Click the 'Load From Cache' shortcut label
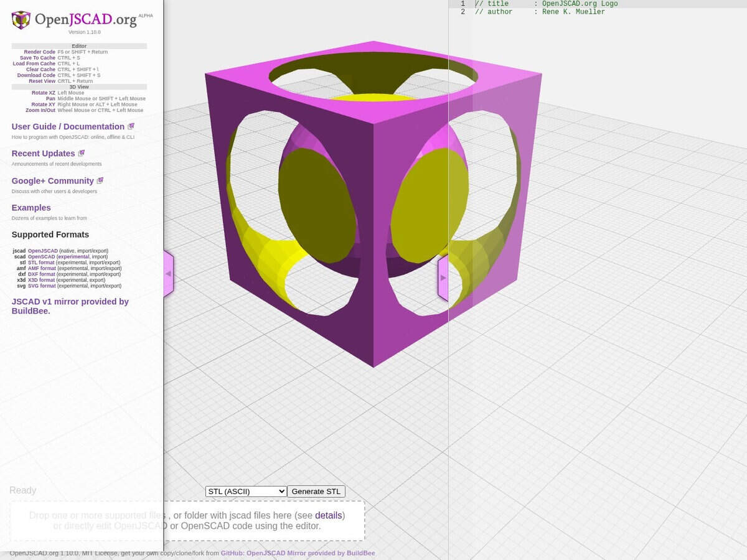Screen dimensions: 747x560 coord(34,63)
